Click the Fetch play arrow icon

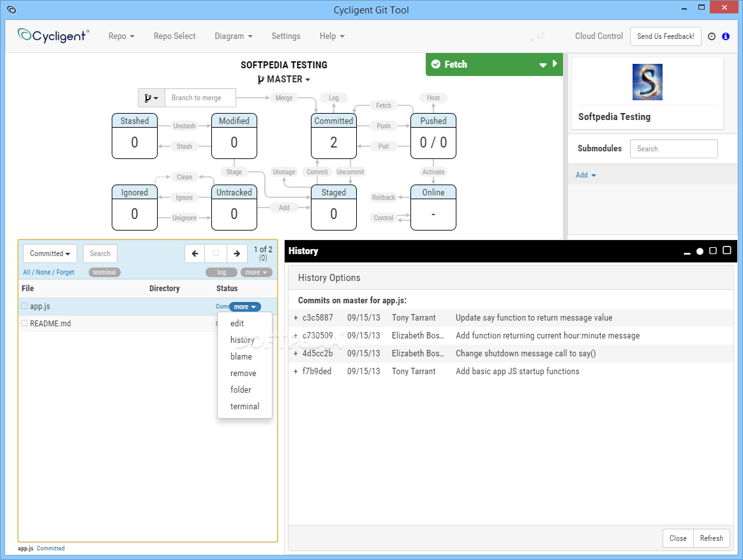(x=555, y=64)
